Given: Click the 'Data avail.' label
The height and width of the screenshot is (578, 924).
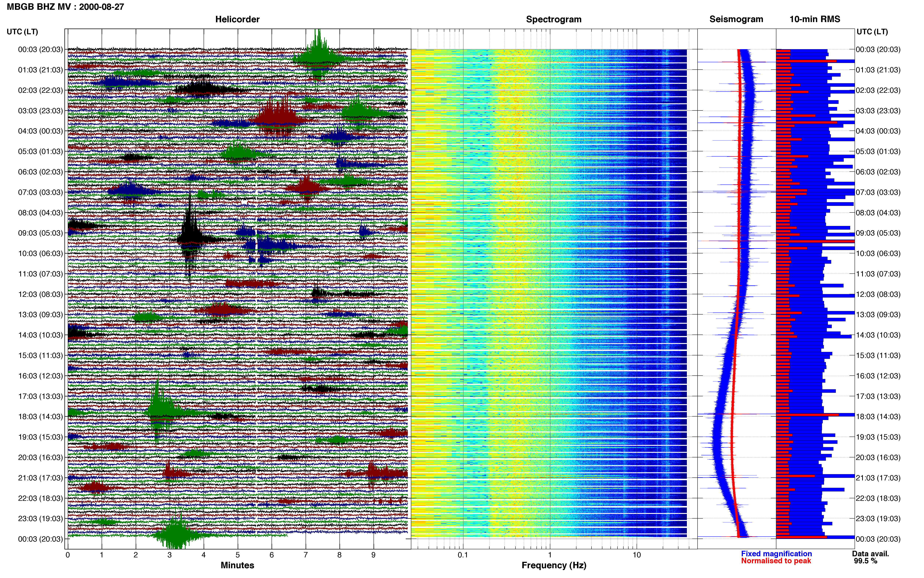Looking at the screenshot, I should pos(870,554).
